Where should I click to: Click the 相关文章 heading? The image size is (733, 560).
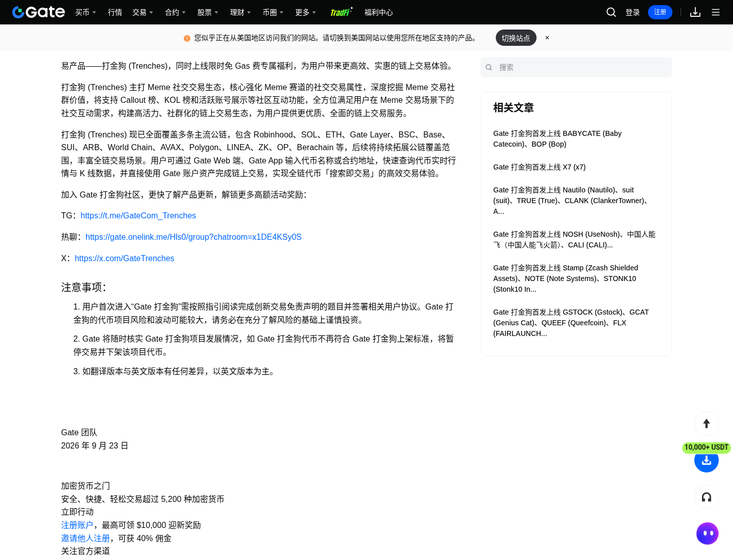514,108
